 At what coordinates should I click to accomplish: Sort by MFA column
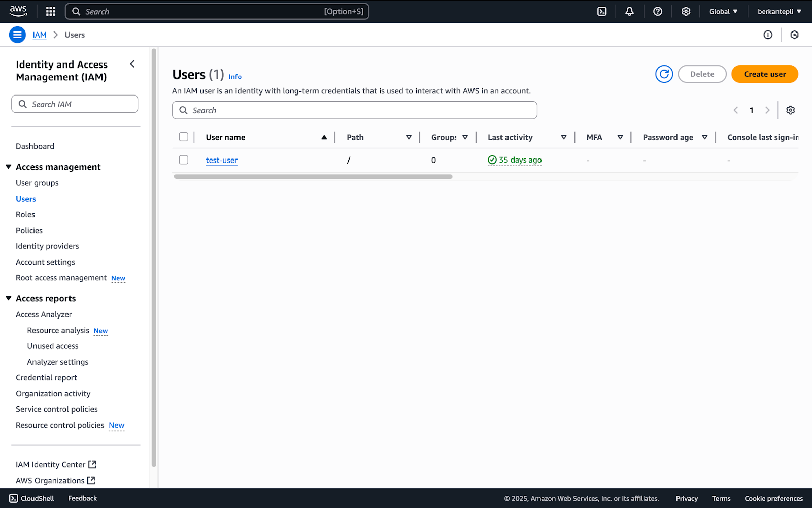(620, 137)
